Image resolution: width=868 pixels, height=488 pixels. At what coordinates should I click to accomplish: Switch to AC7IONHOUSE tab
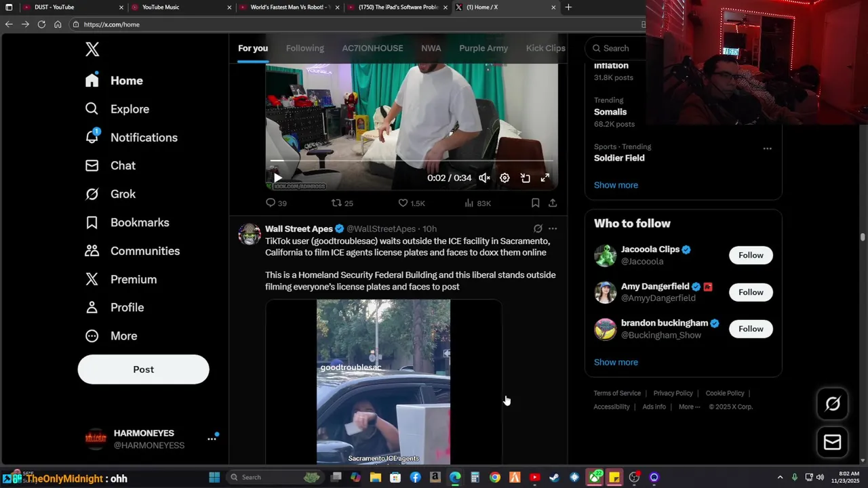pos(372,48)
